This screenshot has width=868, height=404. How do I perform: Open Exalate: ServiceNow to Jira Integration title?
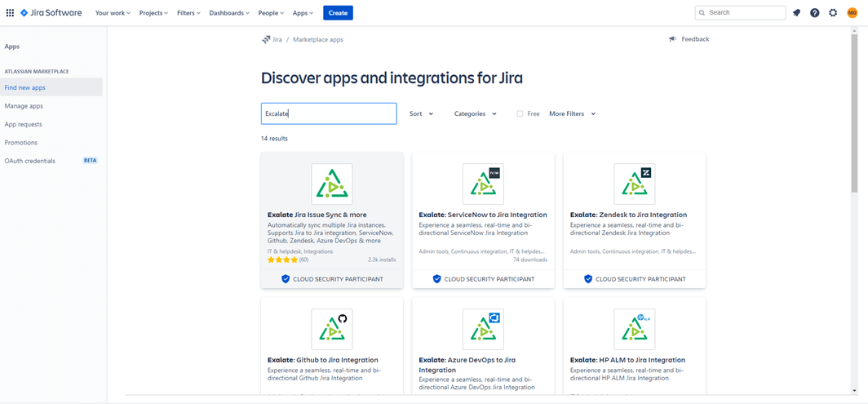(x=483, y=215)
